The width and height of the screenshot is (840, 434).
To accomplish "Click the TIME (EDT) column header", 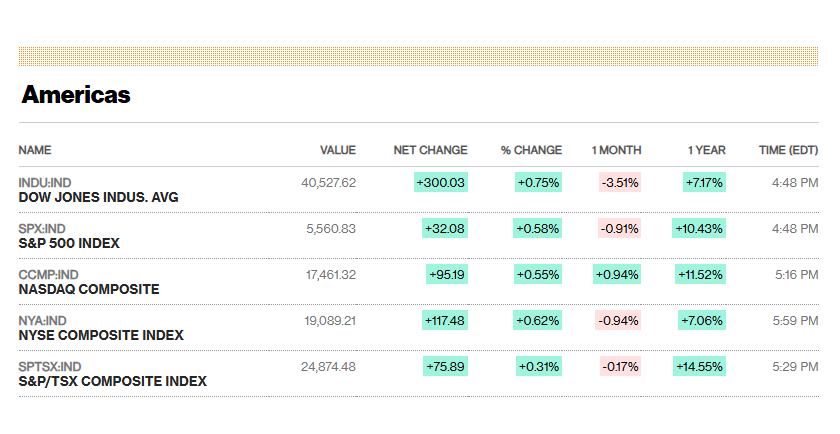I will click(x=789, y=150).
